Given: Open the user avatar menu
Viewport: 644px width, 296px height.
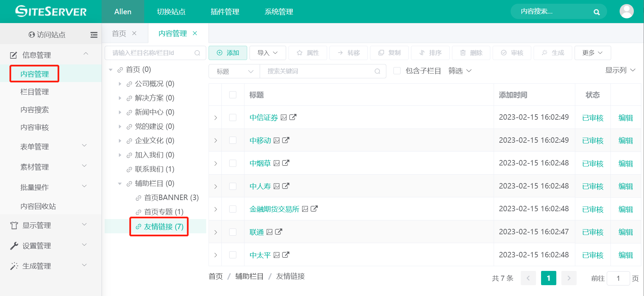Looking at the screenshot, I should click(x=626, y=12).
